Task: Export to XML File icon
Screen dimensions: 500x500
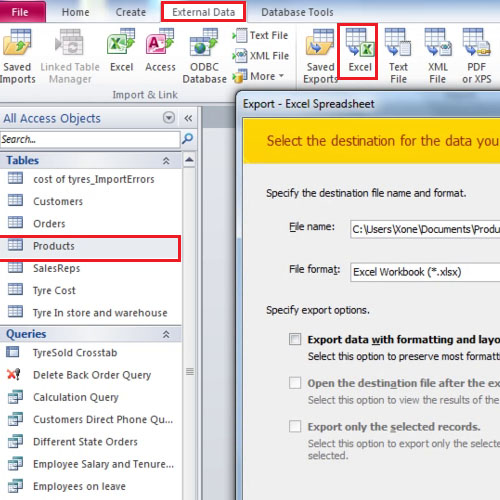Action: pyautogui.click(x=438, y=56)
